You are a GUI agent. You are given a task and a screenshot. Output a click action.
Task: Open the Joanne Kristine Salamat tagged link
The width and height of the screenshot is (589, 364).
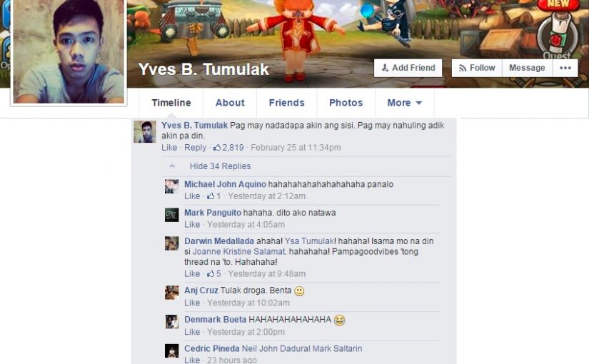[x=239, y=252]
